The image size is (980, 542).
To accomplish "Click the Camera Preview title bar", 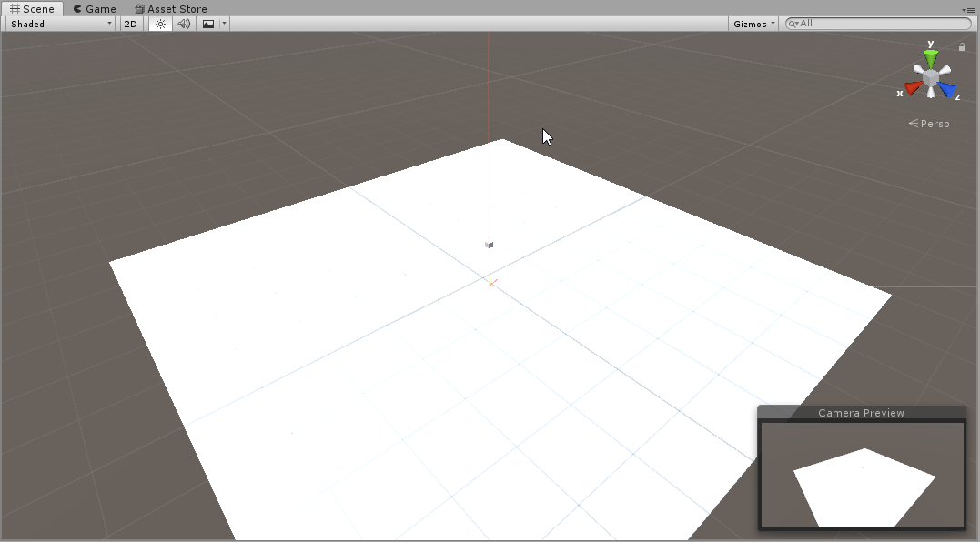I will 861,413.
